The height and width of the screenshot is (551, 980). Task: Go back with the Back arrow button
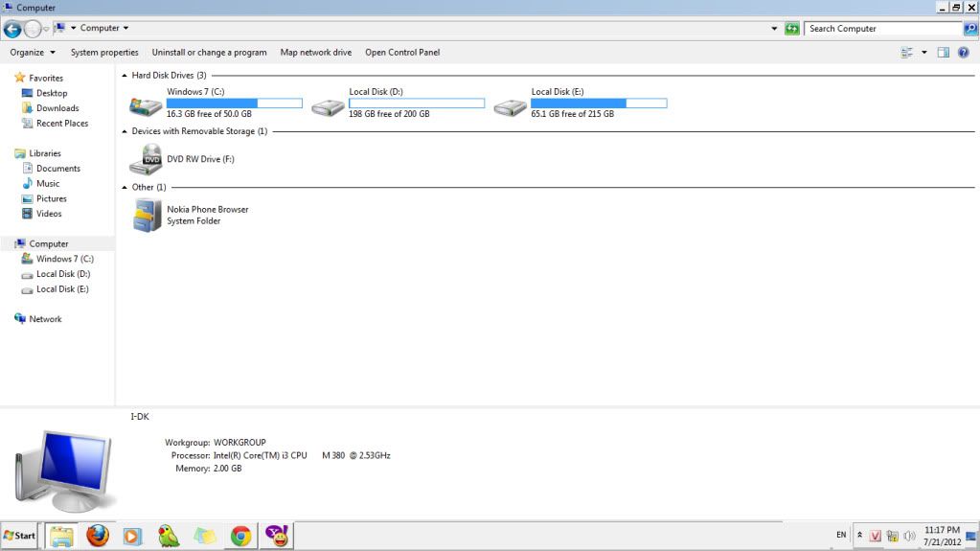12,29
